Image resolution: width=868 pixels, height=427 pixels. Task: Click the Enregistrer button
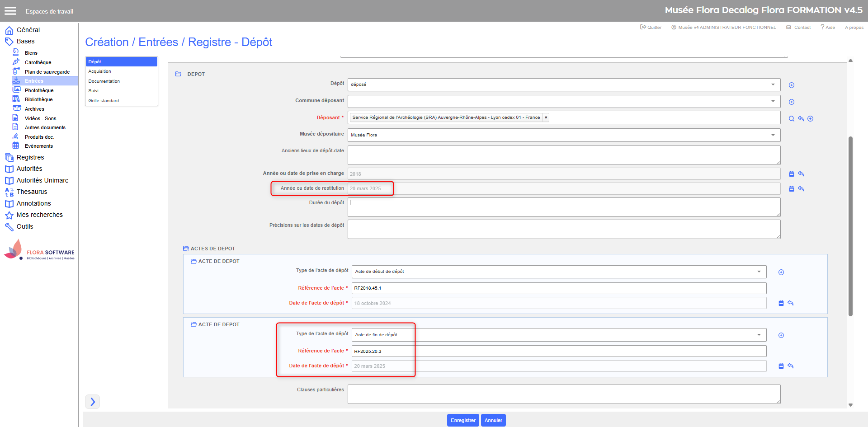pos(463,420)
